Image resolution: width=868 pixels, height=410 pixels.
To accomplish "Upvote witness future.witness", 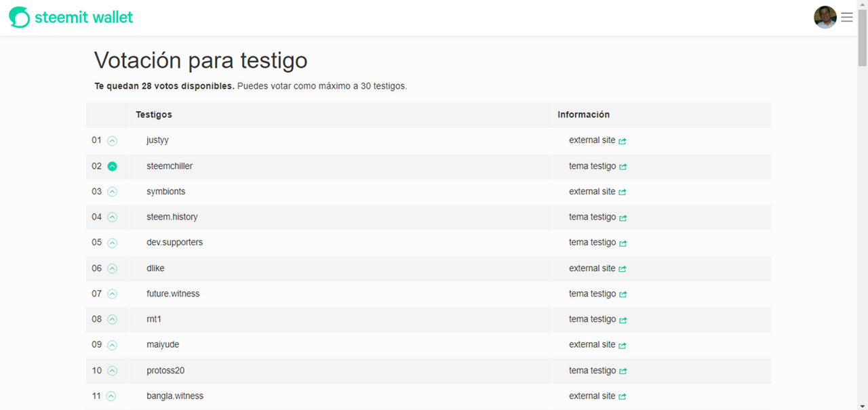I will tap(113, 294).
